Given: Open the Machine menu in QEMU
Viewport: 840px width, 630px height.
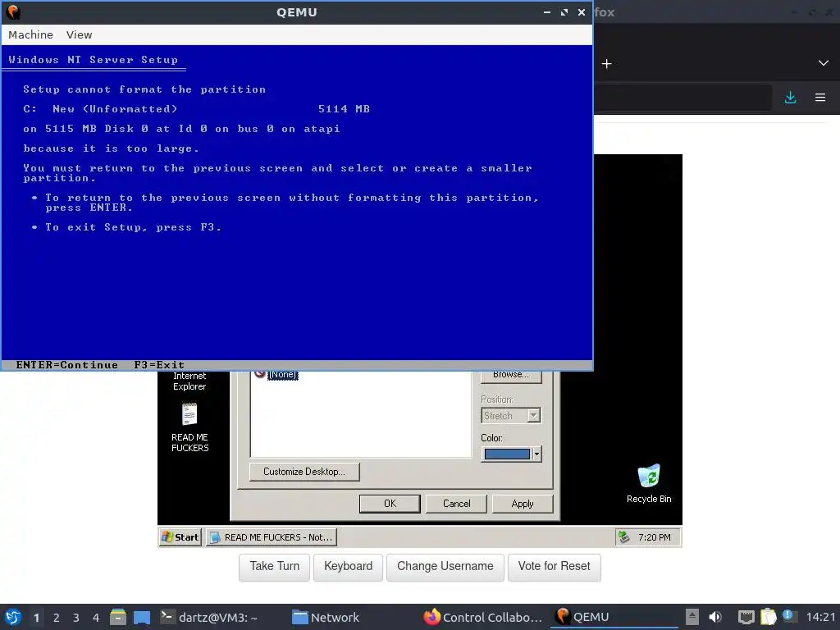Looking at the screenshot, I should [x=30, y=34].
